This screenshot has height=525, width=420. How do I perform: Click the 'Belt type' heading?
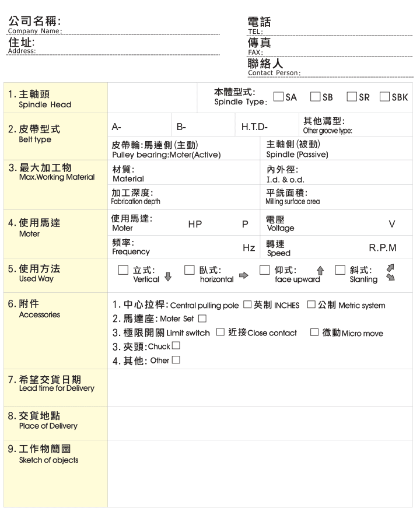[35, 139]
